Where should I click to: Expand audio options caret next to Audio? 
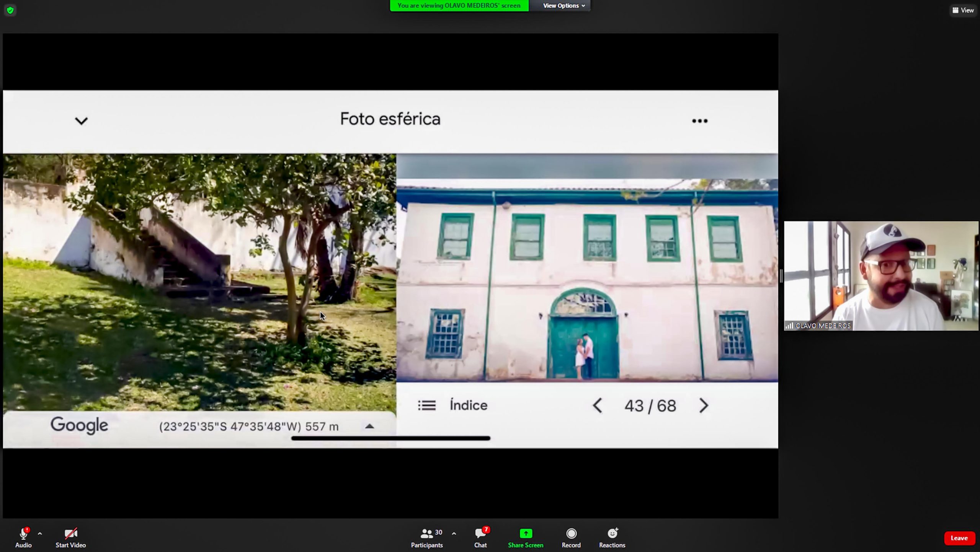(x=40, y=533)
